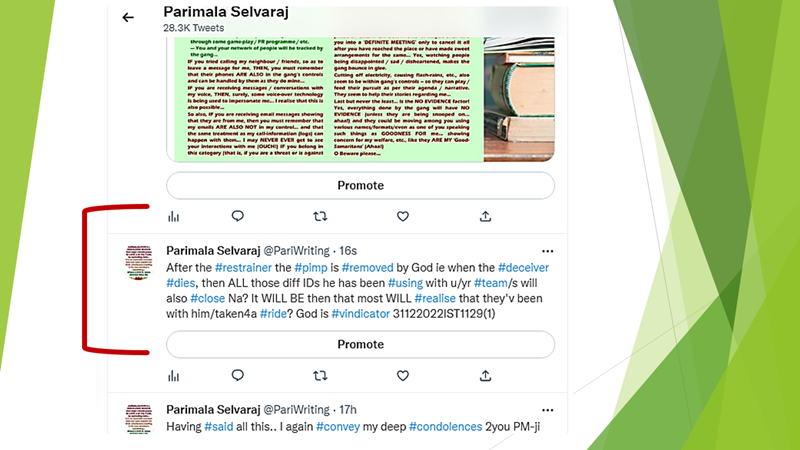Like the image tweet with the heart icon
This screenshot has width=800, height=450.
pos(403,216)
